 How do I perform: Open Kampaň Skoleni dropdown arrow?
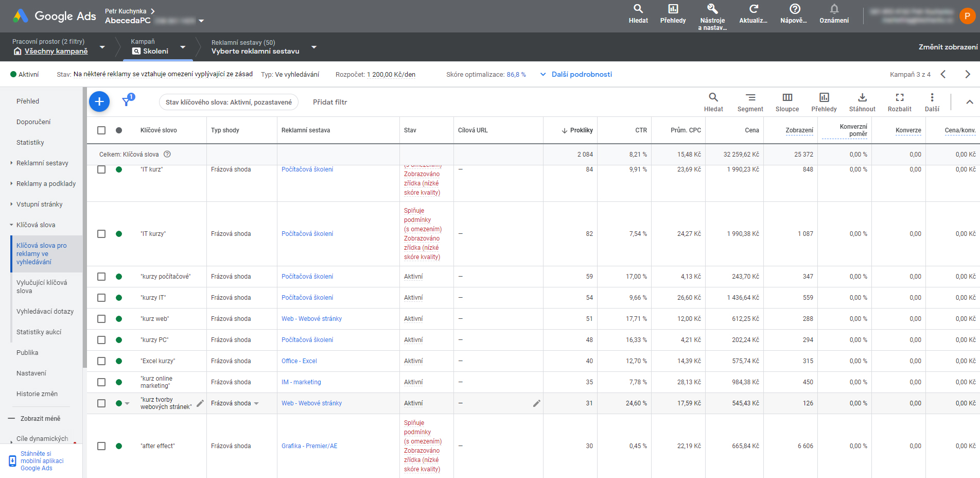point(182,47)
